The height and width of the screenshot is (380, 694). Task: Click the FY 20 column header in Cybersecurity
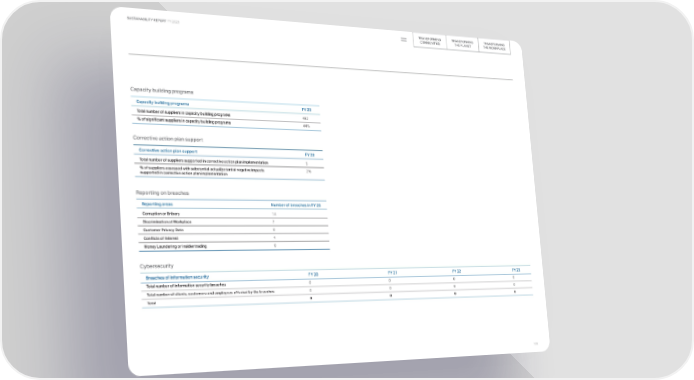point(313,274)
